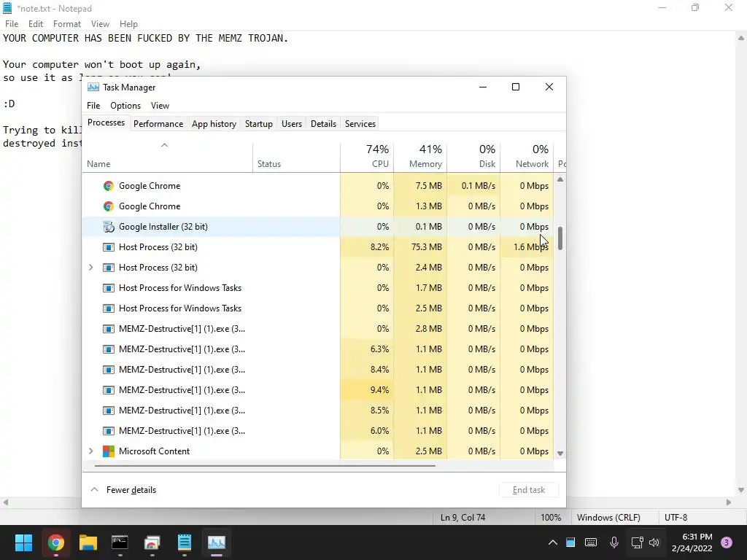Open Task Manager View menu
This screenshot has height=560, width=747.
[x=160, y=106]
